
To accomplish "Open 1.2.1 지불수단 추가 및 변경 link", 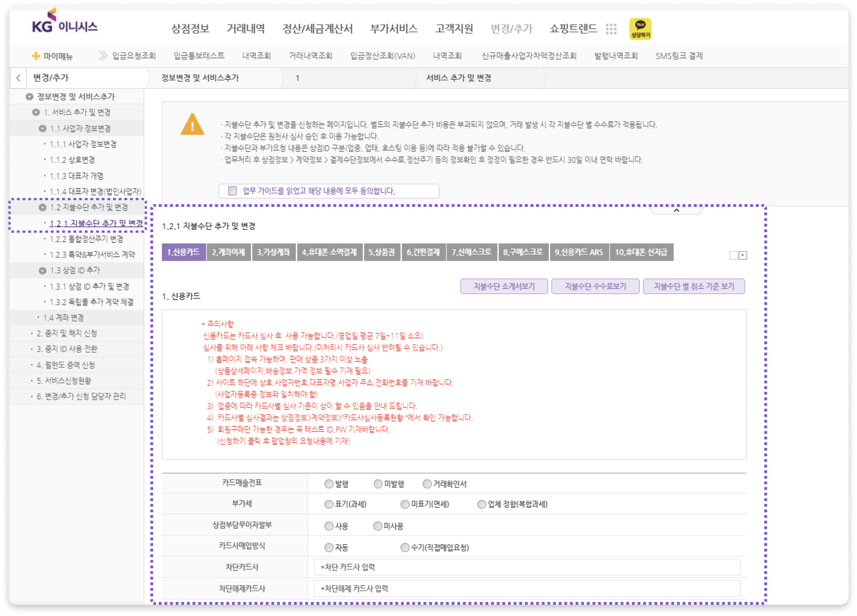I will 96,223.
